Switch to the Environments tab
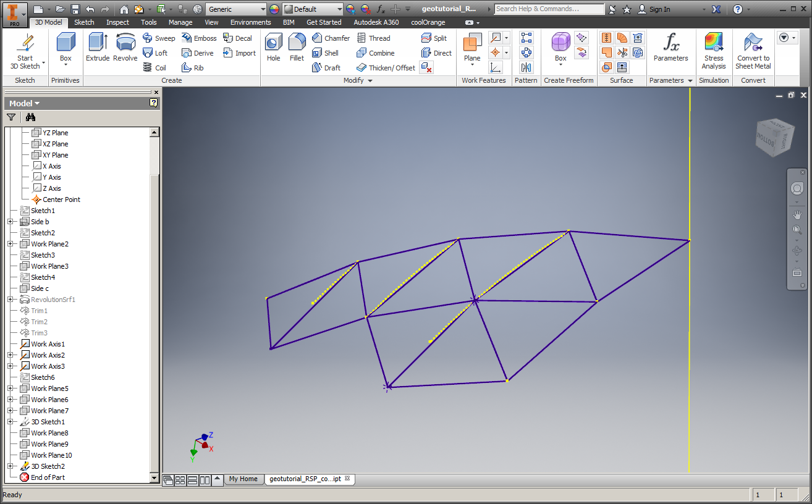The height and width of the screenshot is (504, 812). pos(251,22)
